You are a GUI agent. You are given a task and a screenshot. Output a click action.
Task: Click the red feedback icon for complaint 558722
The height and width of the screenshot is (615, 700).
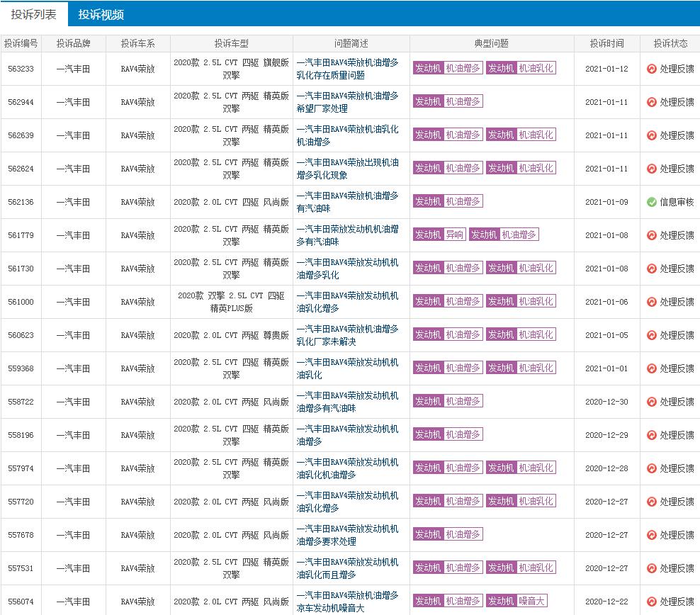point(651,402)
